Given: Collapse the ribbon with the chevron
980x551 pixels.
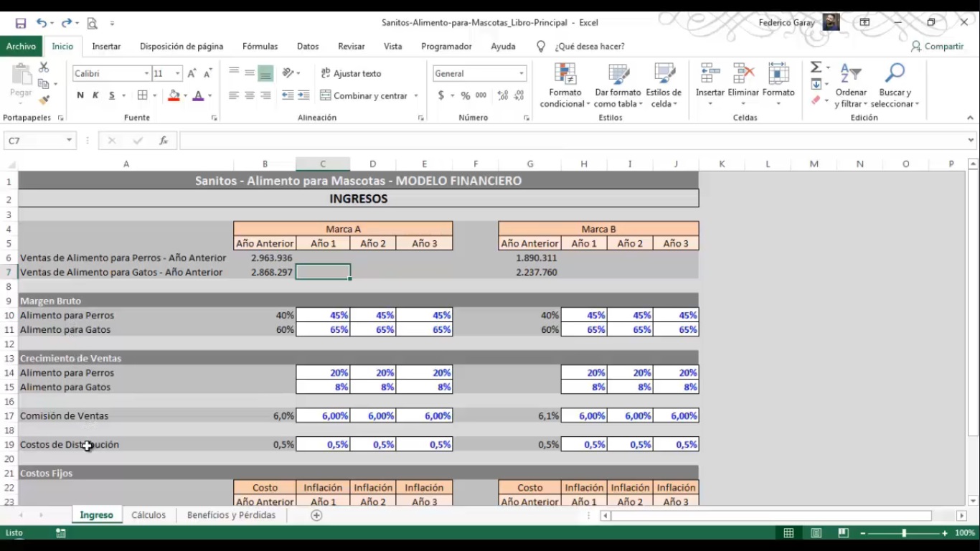Looking at the screenshot, I should coord(970,118).
